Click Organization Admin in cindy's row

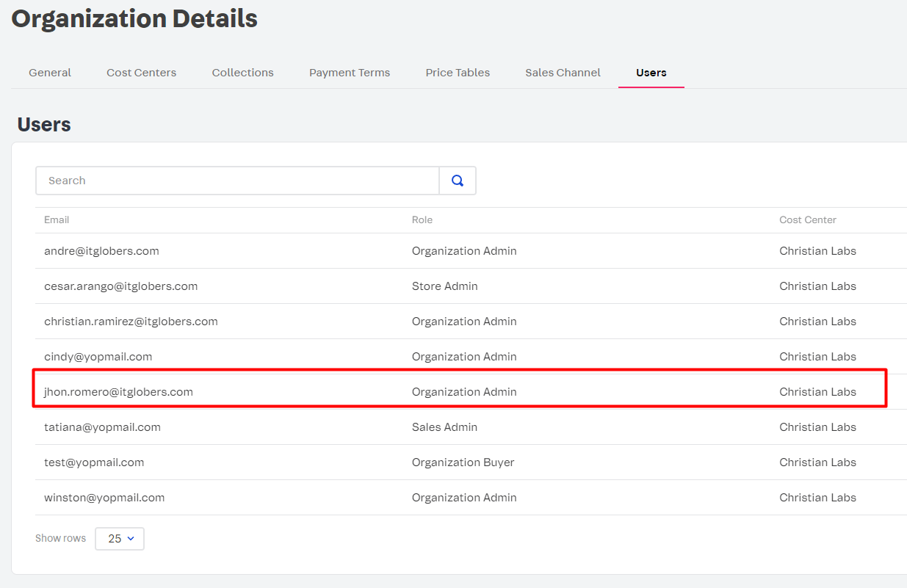pyautogui.click(x=464, y=357)
